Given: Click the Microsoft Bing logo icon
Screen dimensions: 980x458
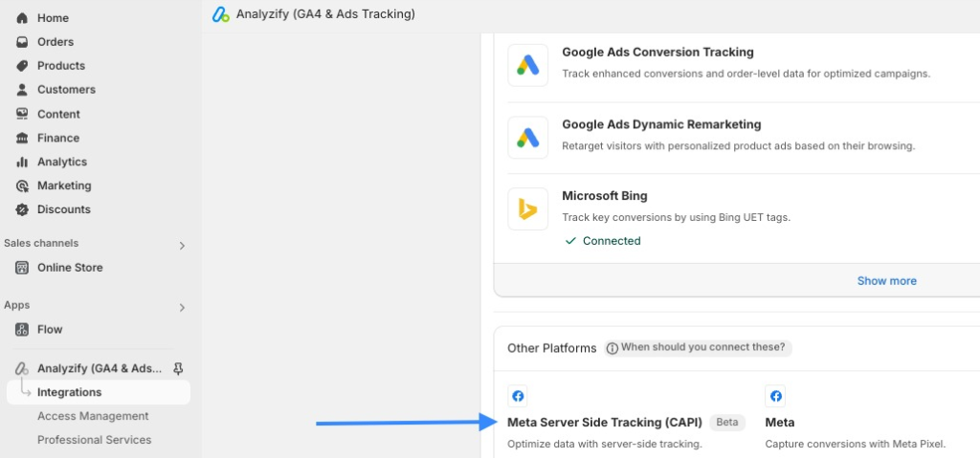Looking at the screenshot, I should click(x=527, y=209).
